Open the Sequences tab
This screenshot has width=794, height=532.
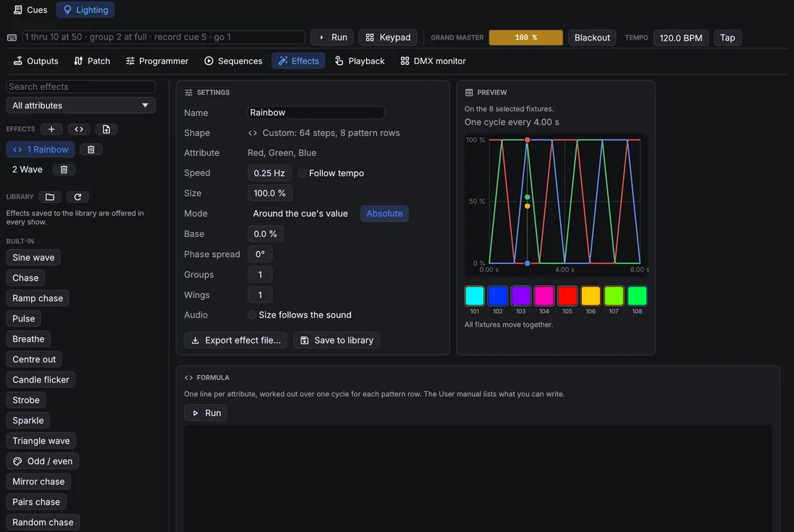pos(233,61)
